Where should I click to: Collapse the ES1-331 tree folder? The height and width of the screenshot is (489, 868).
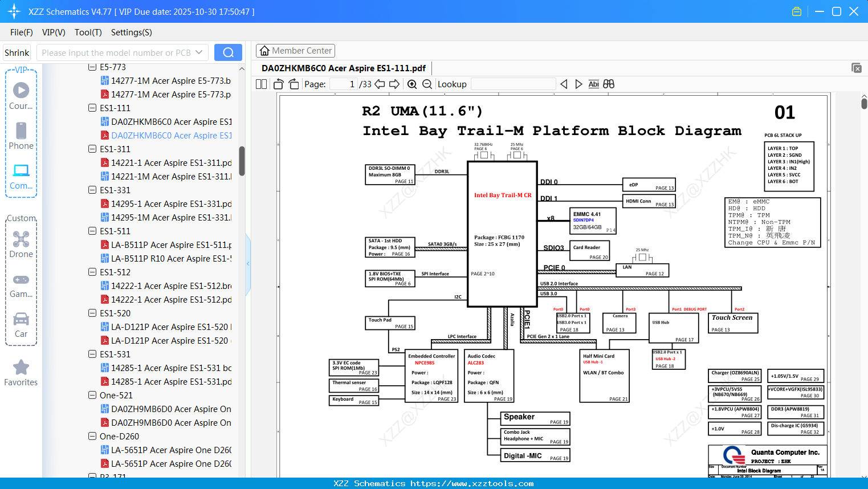pos(92,190)
